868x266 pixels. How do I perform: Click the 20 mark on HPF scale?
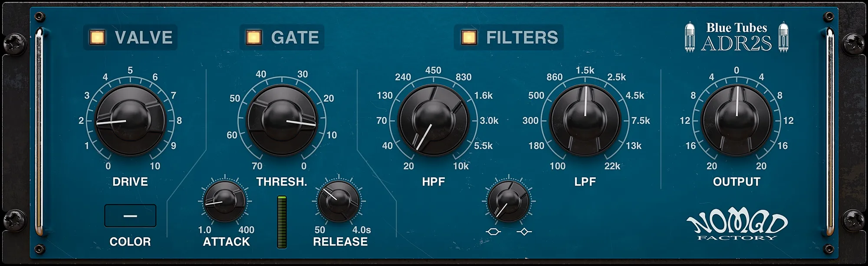coord(408,166)
